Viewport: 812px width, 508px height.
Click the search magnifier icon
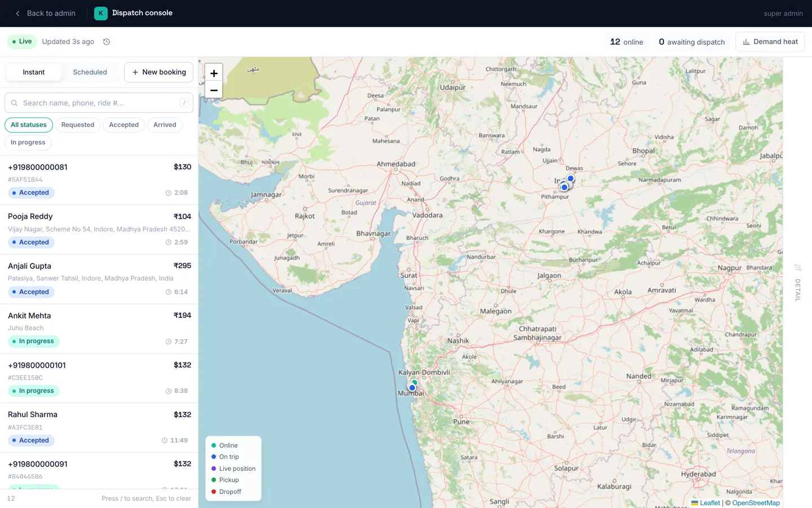15,103
